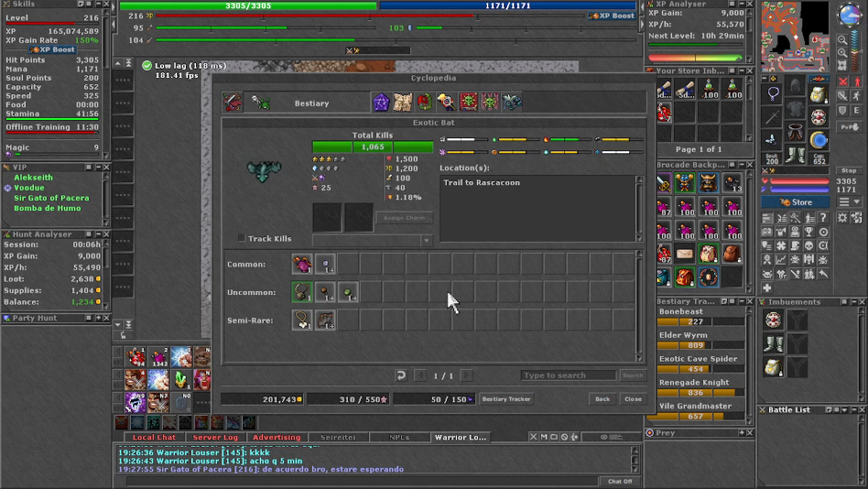Image resolution: width=868 pixels, height=489 pixels.
Task: Click the Bestiary Tracker button
Action: pyautogui.click(x=506, y=399)
